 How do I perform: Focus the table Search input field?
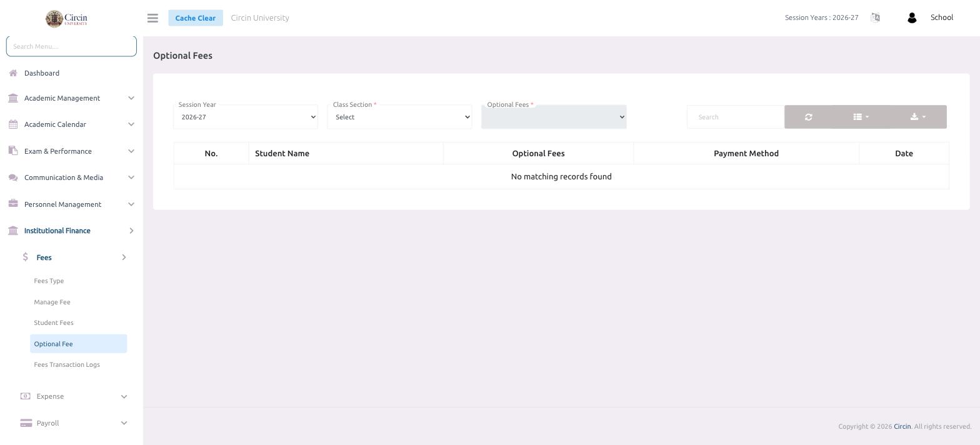click(736, 117)
